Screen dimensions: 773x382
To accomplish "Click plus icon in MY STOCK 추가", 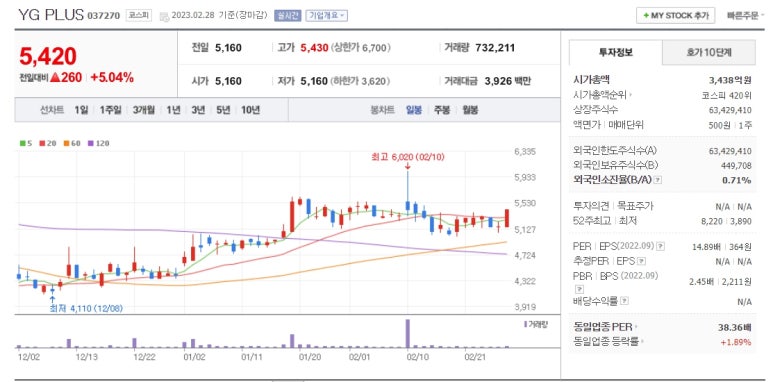I will 646,16.
